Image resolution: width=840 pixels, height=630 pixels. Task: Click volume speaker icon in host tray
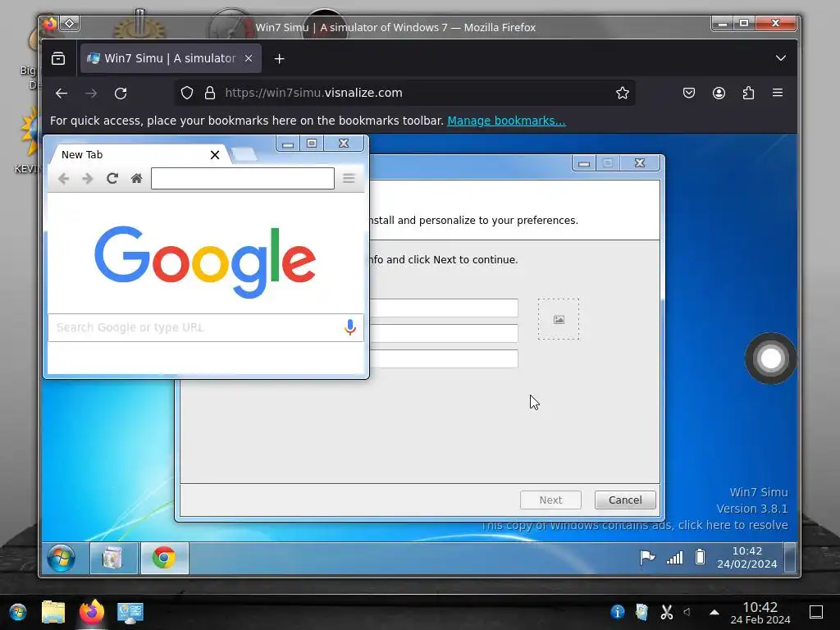tap(687, 612)
